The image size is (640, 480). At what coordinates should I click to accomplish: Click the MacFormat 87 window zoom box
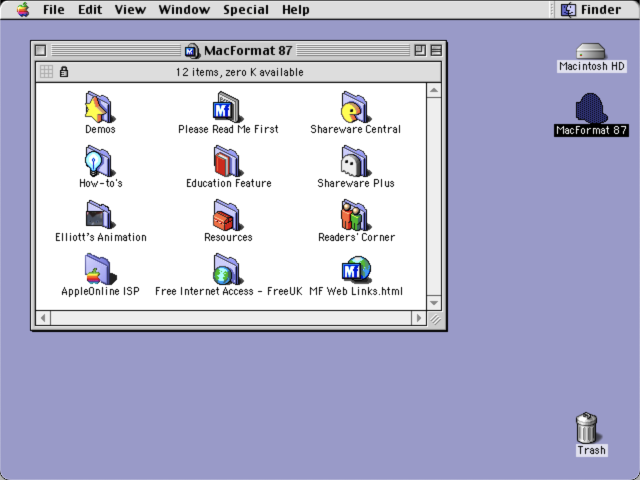click(420, 50)
